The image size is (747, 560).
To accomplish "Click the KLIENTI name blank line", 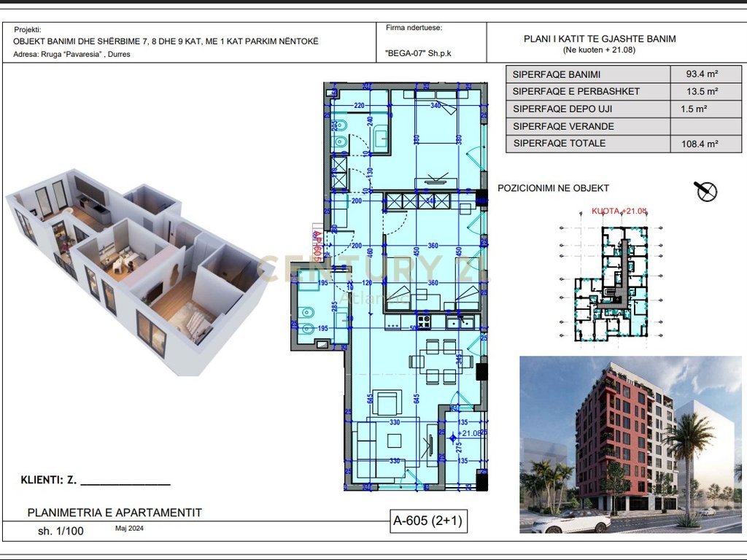I will click(124, 481).
